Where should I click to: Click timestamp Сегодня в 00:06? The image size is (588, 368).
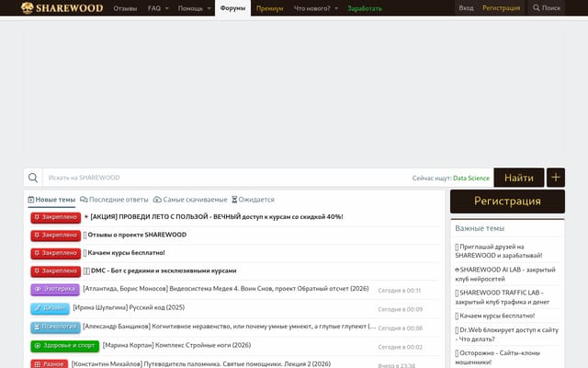401,328
